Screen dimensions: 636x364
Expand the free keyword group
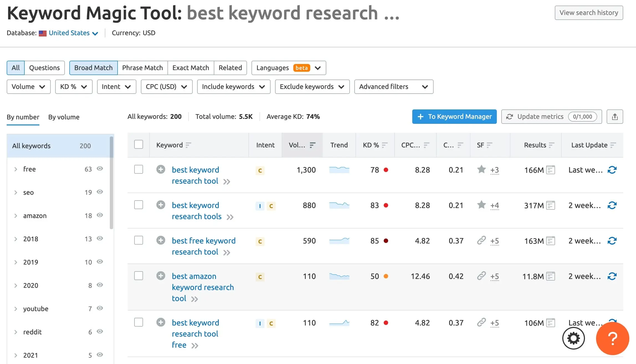[x=16, y=169]
